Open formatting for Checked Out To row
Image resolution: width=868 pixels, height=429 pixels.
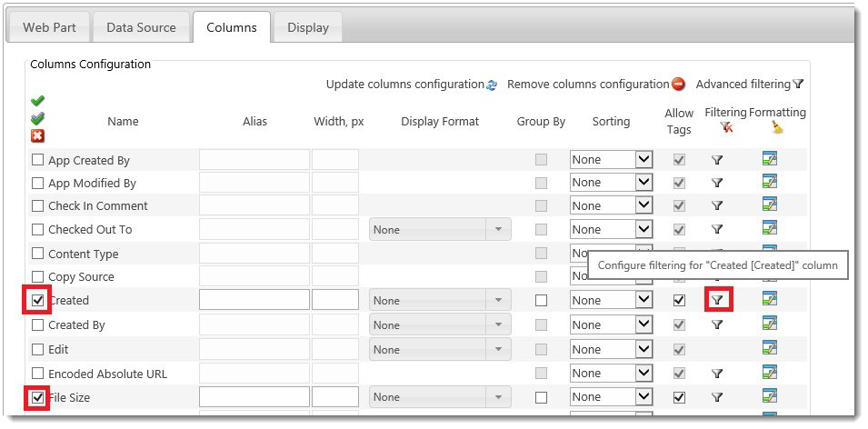pos(770,227)
